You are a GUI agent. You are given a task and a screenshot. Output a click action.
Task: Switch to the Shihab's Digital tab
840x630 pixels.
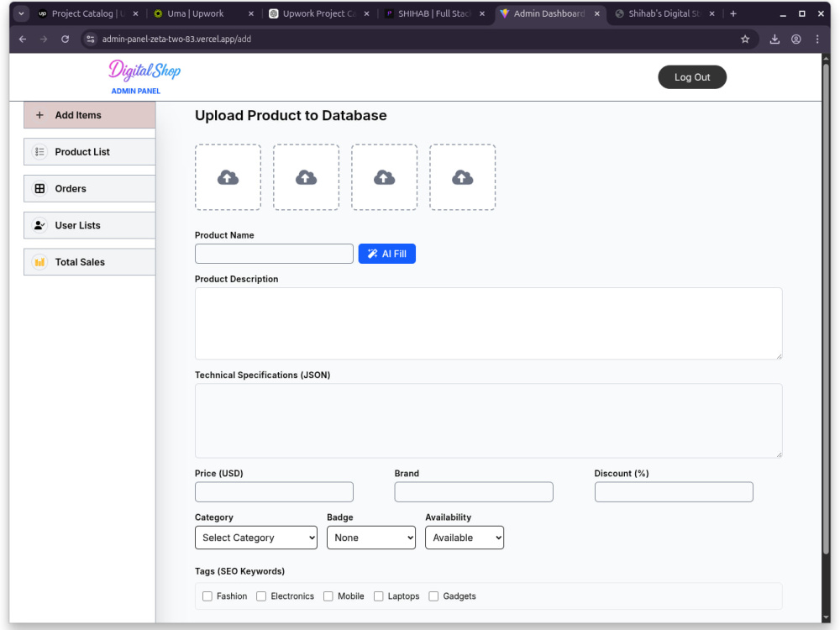[664, 13]
